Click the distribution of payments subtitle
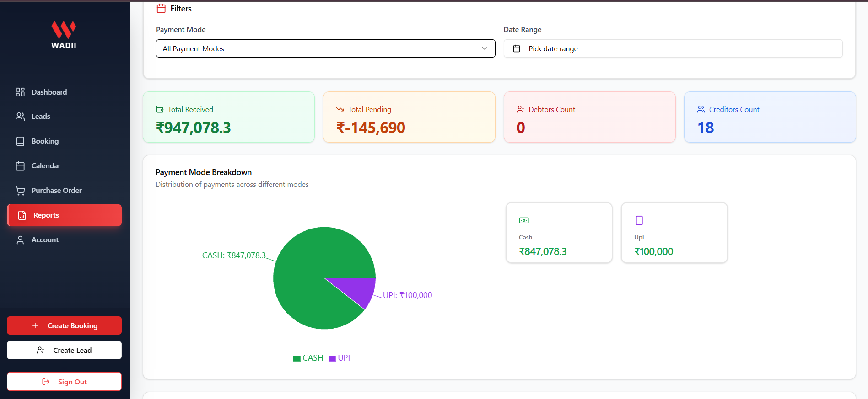The image size is (868, 399). (232, 185)
